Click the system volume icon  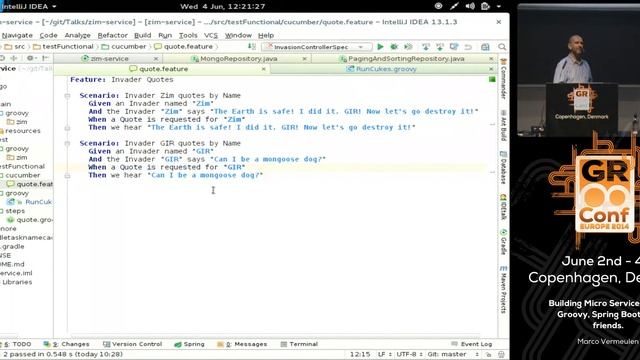click(x=470, y=6)
